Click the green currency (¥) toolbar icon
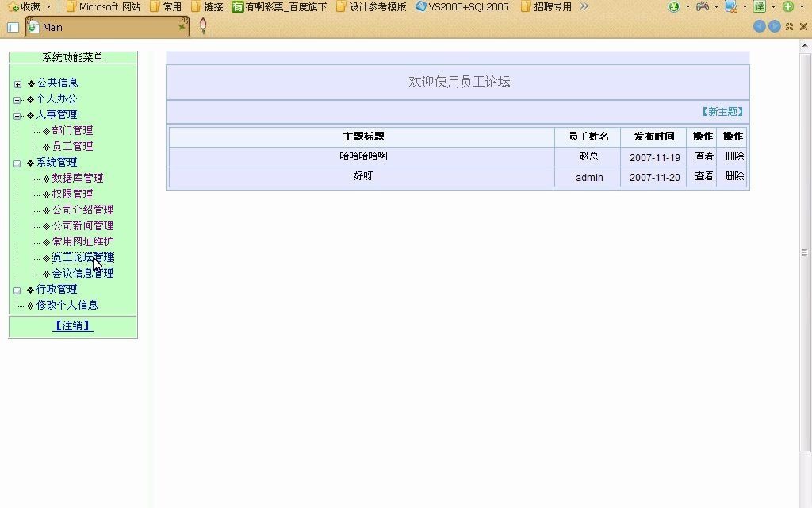 point(674,6)
